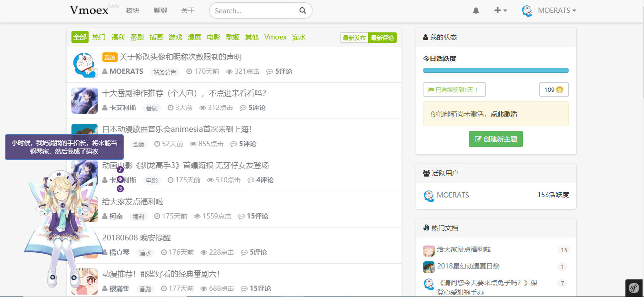The width and height of the screenshot is (644, 297).
Task: Select the 灌水 category tab
Action: pyautogui.click(x=299, y=37)
